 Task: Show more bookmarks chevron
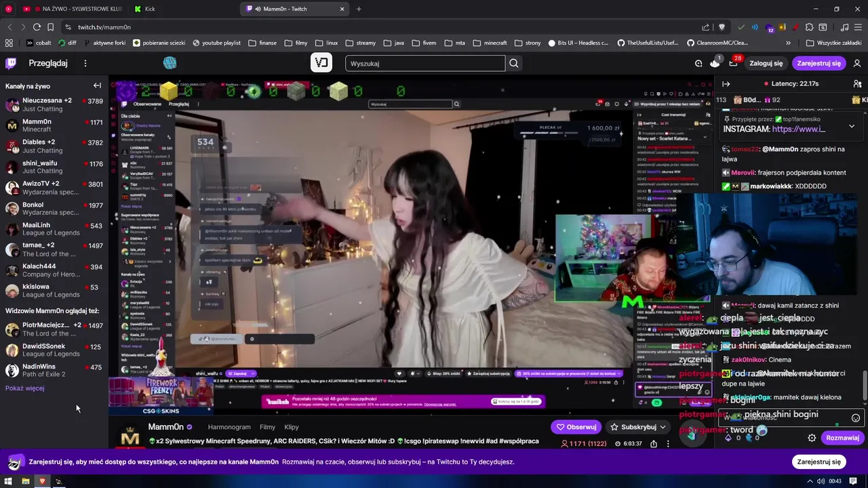click(x=788, y=43)
